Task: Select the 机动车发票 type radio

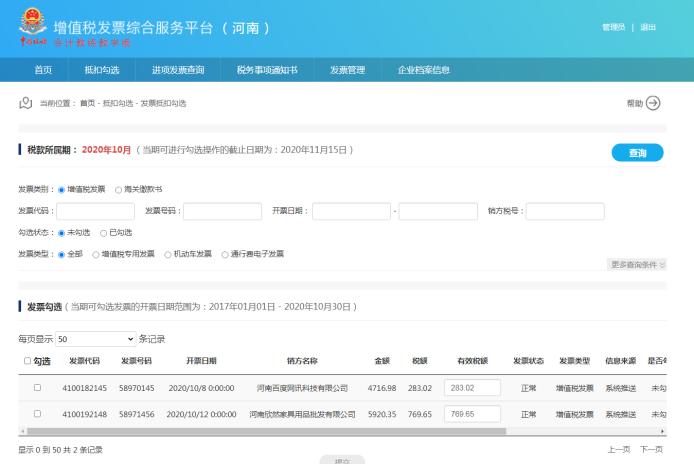Action: (x=168, y=255)
